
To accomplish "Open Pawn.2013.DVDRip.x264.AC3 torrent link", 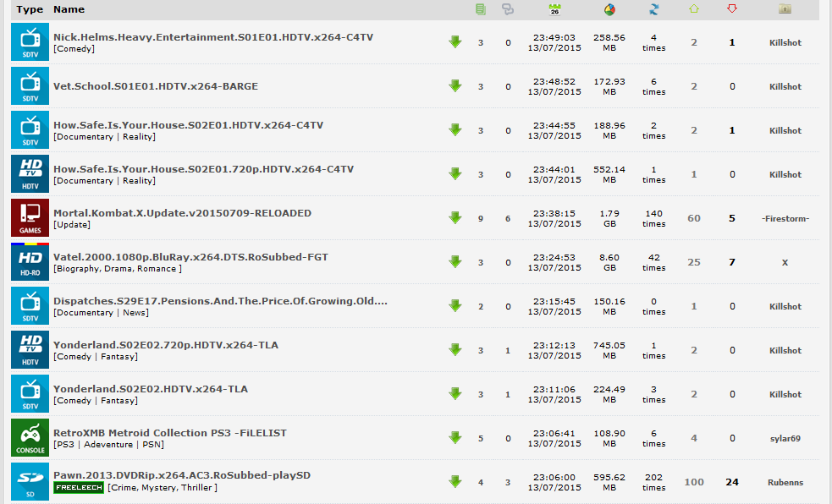I will pyautogui.click(x=182, y=475).
